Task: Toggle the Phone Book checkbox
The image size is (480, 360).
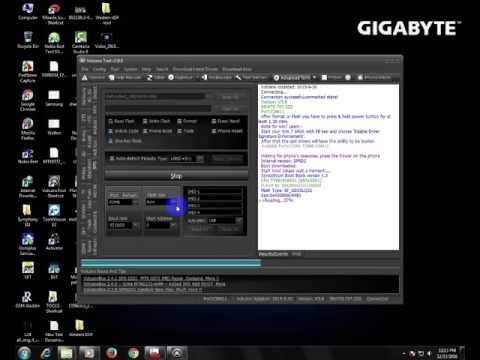Action: point(145,131)
